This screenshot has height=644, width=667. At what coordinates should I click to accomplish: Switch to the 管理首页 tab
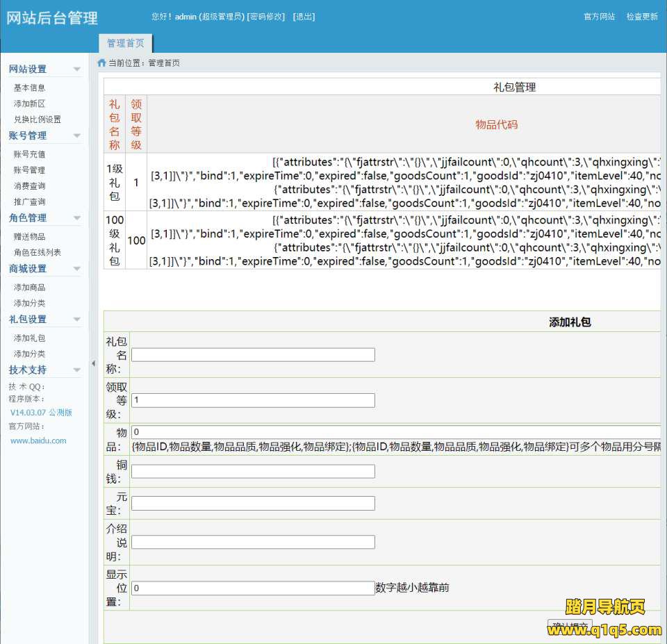coord(126,43)
